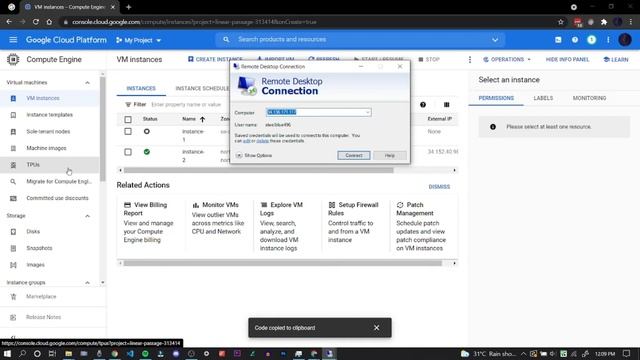
Task: Toggle the select-all instances checkbox
Action: (128, 119)
